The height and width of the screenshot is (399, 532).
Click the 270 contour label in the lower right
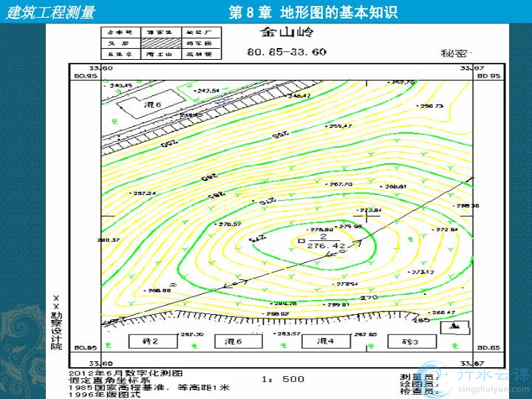(x=369, y=297)
